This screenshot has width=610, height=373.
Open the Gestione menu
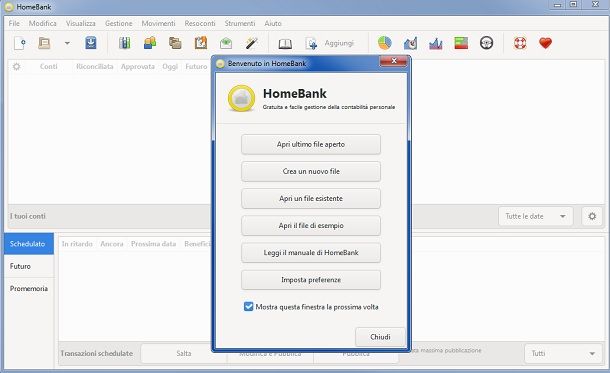point(119,23)
